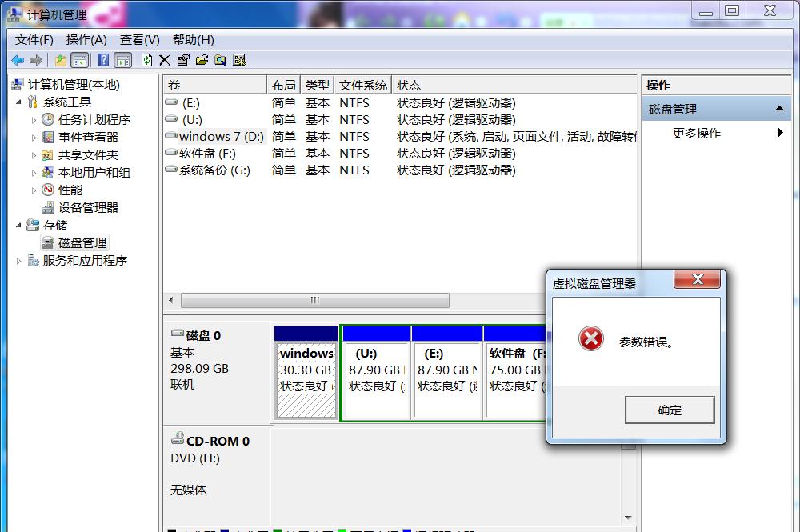Click the settings list icon at toolbar end
The image size is (800, 532).
click(x=239, y=61)
